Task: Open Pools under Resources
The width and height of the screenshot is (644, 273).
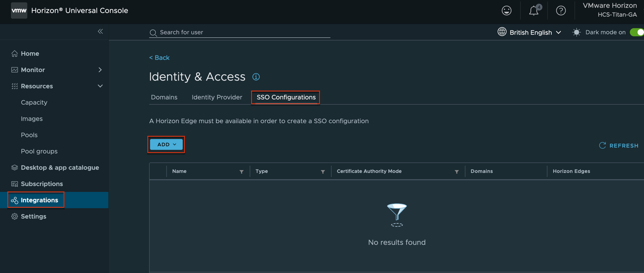Action: [x=29, y=135]
